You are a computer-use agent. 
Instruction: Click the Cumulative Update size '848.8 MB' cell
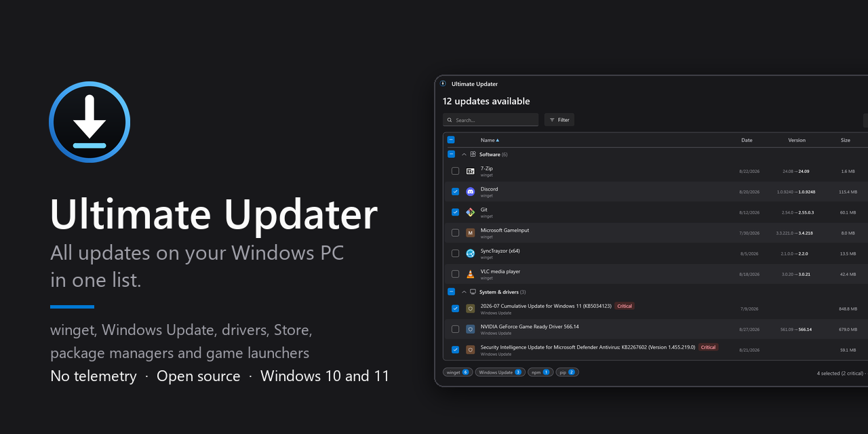click(848, 309)
